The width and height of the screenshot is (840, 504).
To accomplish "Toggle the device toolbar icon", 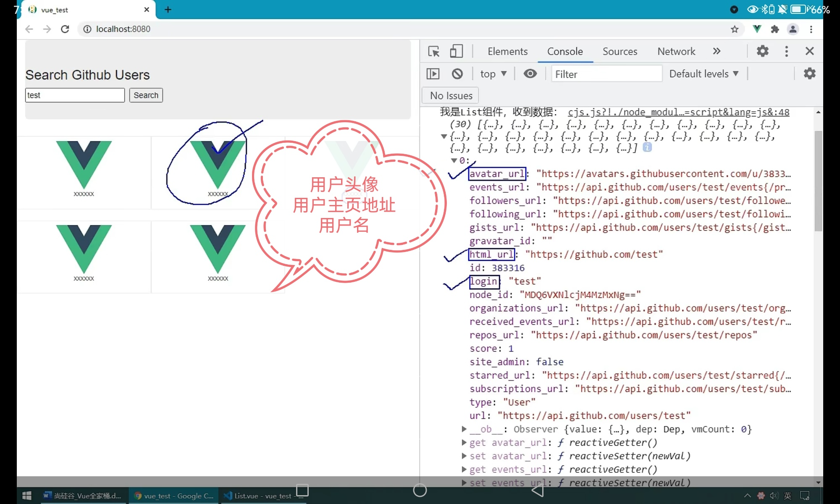I will pyautogui.click(x=456, y=51).
